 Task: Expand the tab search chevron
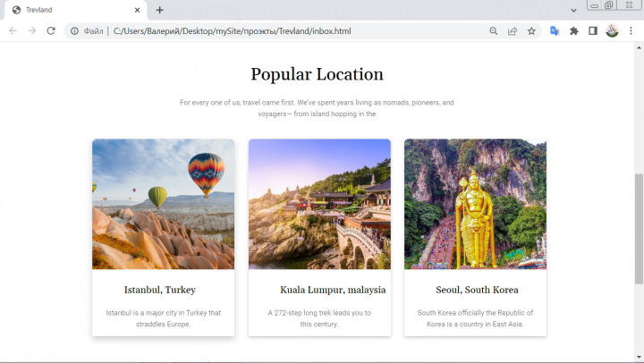pyautogui.click(x=573, y=10)
